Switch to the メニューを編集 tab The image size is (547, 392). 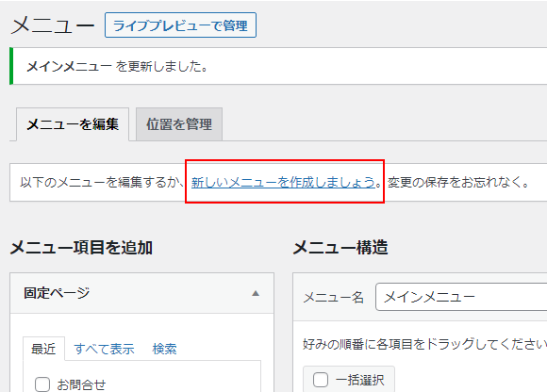73,124
